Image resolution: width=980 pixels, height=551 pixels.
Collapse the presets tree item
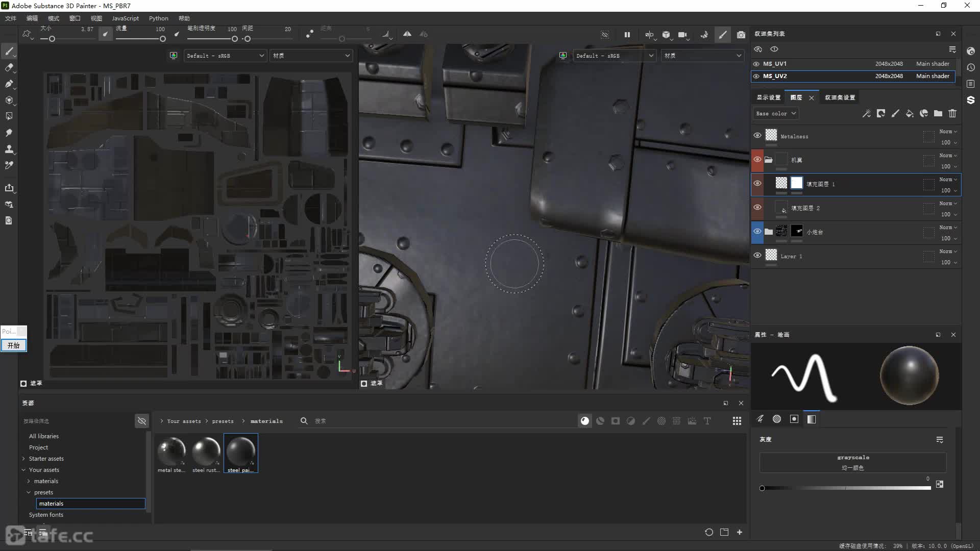[x=29, y=492]
